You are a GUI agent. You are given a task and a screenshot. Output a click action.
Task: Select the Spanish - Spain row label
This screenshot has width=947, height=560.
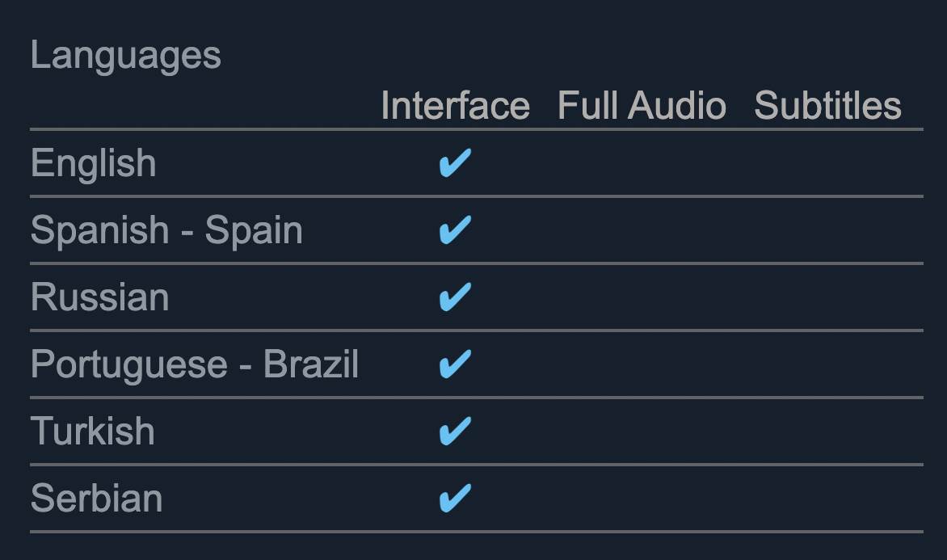pos(166,230)
